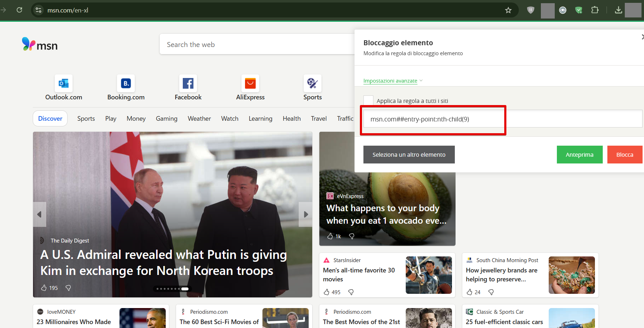Image resolution: width=644 pixels, height=328 pixels.
Task: Click the jewellery article thumbnail
Action: pos(572,275)
